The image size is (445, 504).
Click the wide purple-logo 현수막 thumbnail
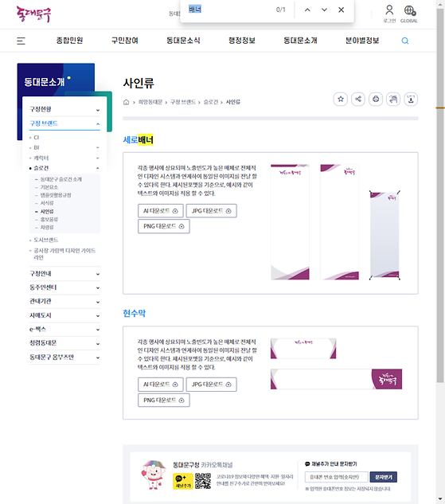(x=337, y=379)
